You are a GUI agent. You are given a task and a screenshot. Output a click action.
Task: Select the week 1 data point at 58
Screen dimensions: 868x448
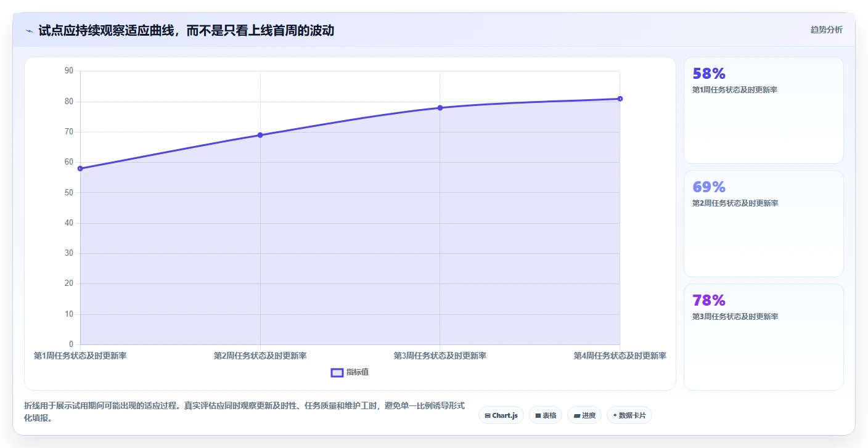tap(80, 168)
